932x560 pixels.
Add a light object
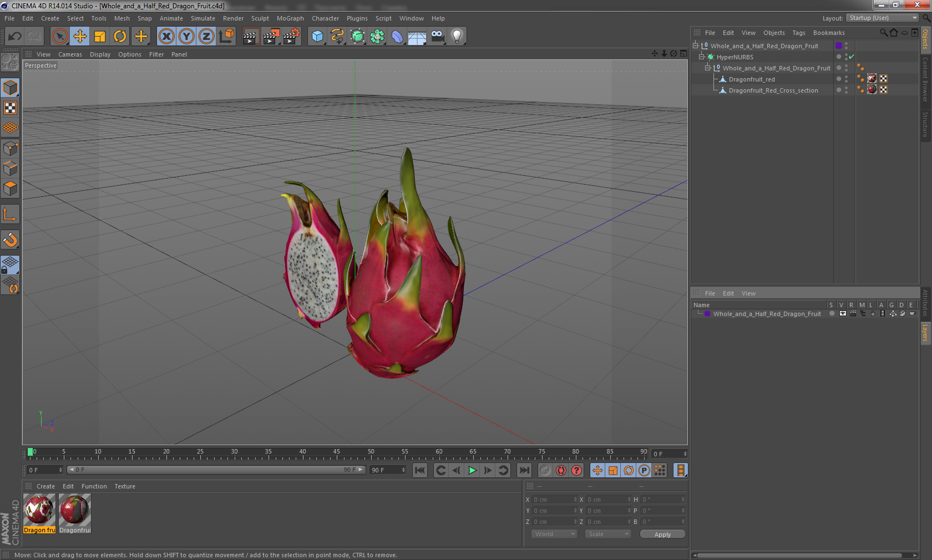pyautogui.click(x=457, y=37)
